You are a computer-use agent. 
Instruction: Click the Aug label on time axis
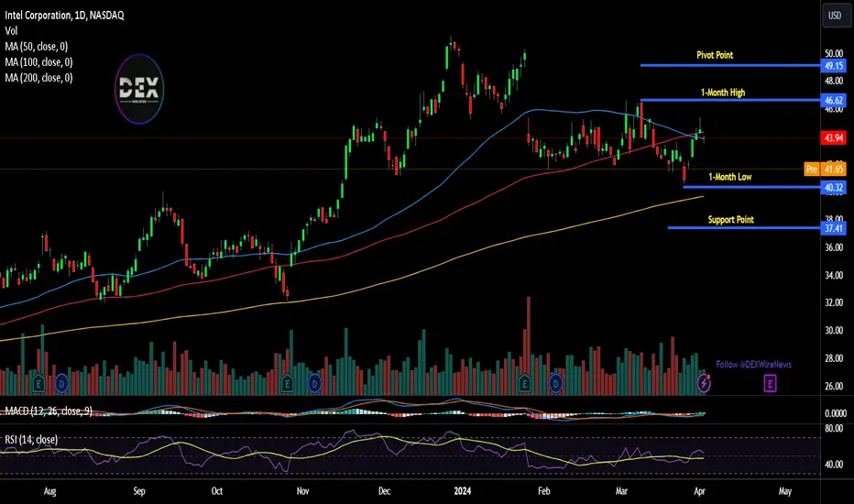[49, 491]
